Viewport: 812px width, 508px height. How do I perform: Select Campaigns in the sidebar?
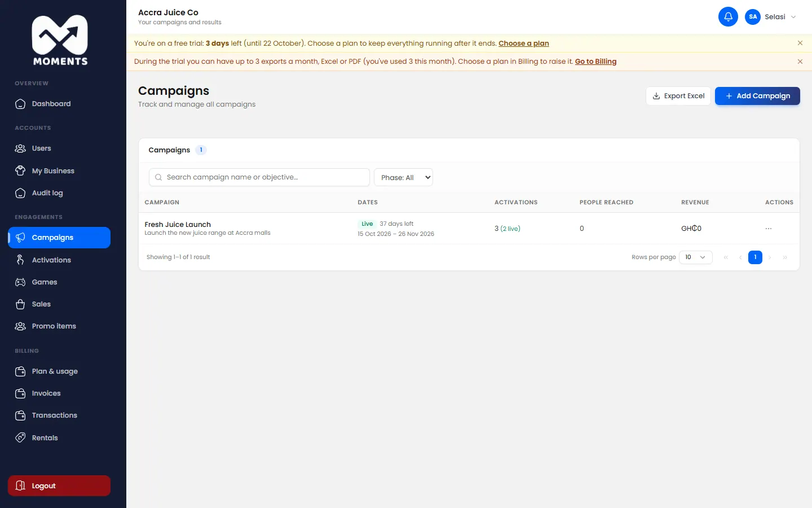[59, 238]
